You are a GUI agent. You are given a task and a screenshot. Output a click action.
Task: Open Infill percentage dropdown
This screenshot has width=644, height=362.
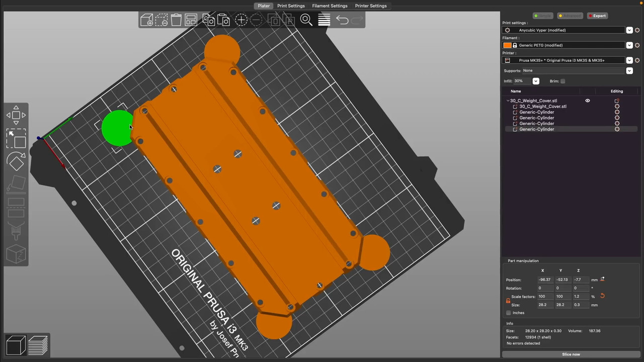[x=535, y=81]
